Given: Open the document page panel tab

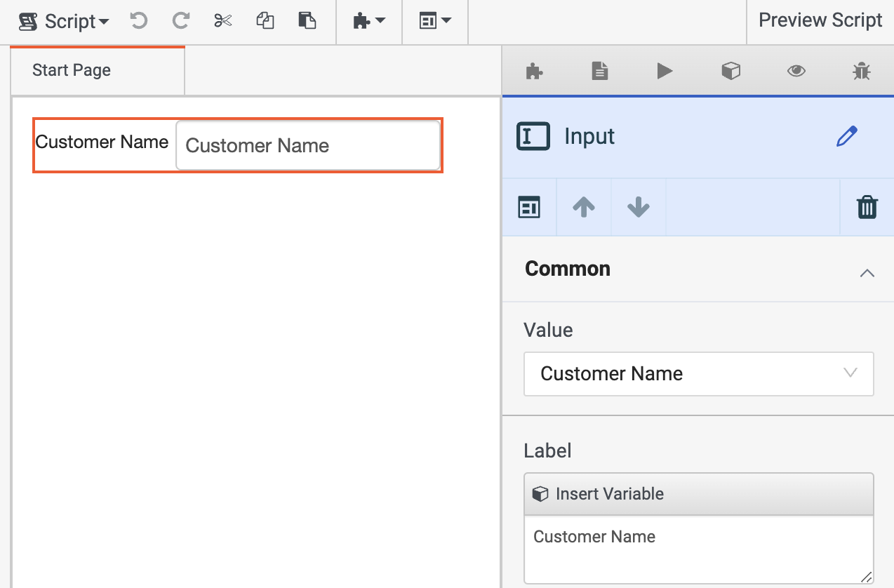Looking at the screenshot, I should 599,71.
